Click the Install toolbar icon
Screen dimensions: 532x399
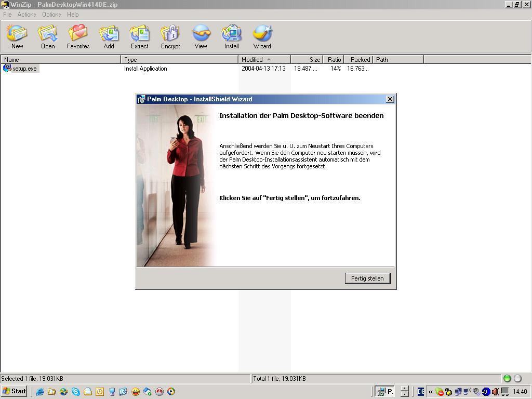click(x=231, y=37)
